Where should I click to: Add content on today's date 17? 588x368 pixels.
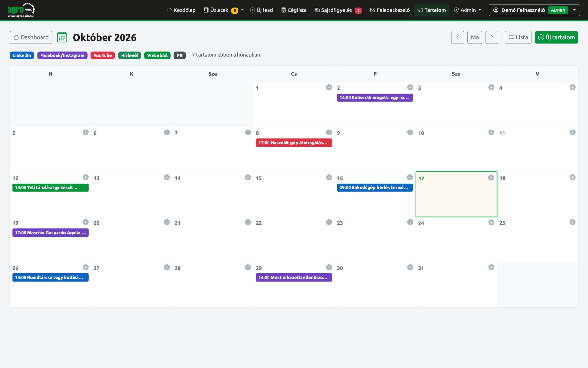point(491,177)
